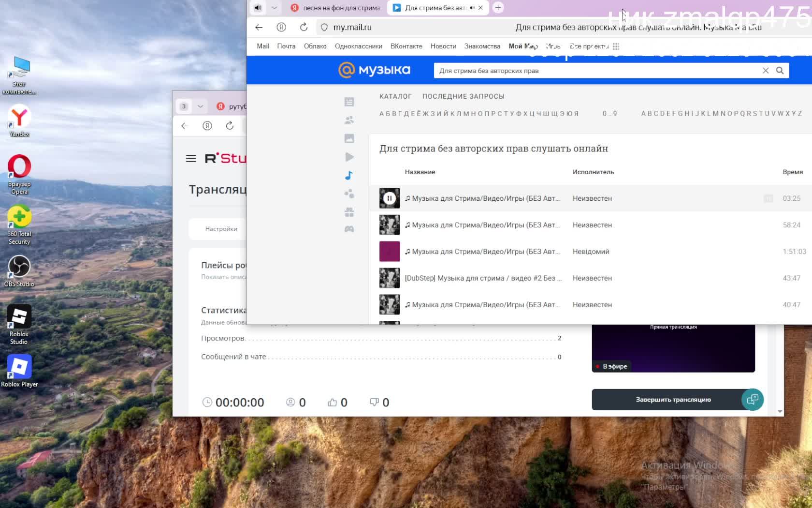Image resolution: width=812 pixels, height=508 pixels.
Task: Clear the music search field text
Action: 766,71
